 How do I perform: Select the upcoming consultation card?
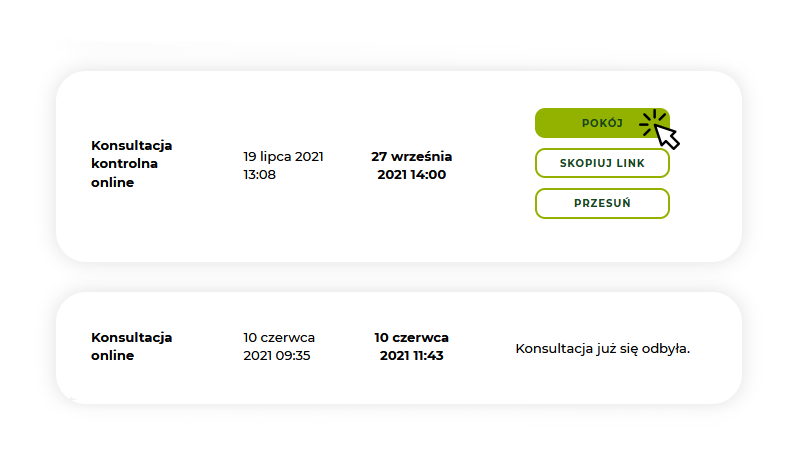coord(399,166)
